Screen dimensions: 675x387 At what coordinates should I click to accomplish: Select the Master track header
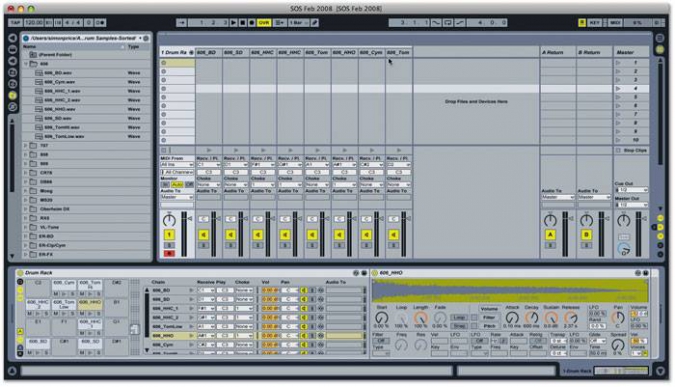point(631,52)
